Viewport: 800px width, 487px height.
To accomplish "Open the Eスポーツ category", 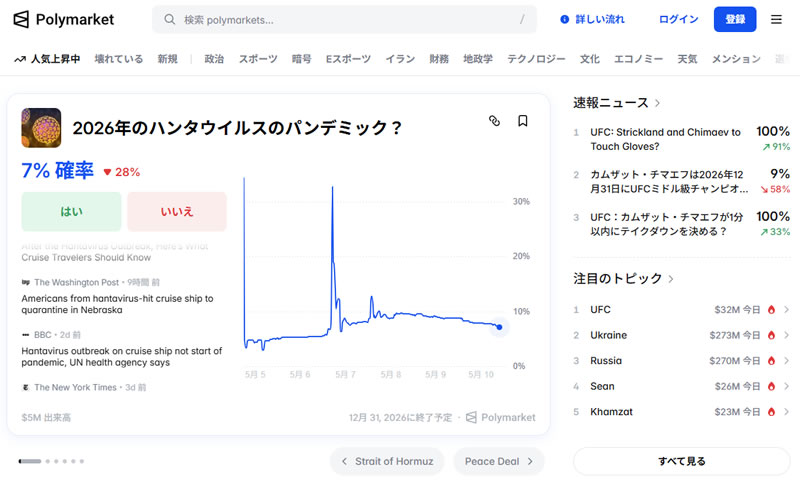I will pos(348,59).
